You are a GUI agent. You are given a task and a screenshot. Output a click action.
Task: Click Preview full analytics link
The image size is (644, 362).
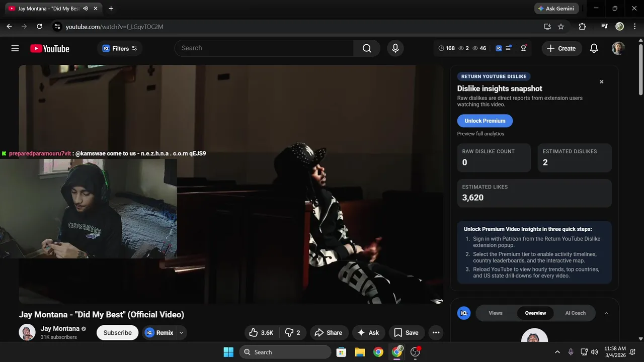pos(480,134)
